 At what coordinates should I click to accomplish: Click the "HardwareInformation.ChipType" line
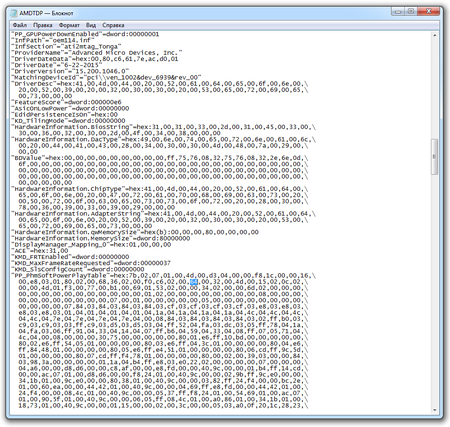click(x=160, y=189)
